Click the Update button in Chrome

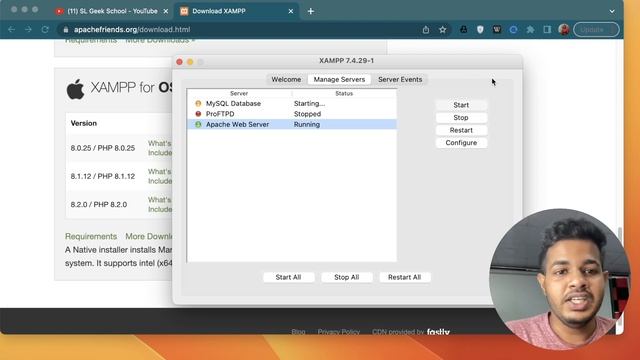pyautogui.click(x=596, y=29)
